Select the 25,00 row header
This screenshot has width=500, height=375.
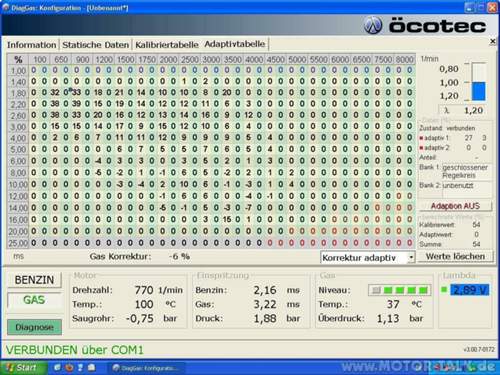pos(18,243)
